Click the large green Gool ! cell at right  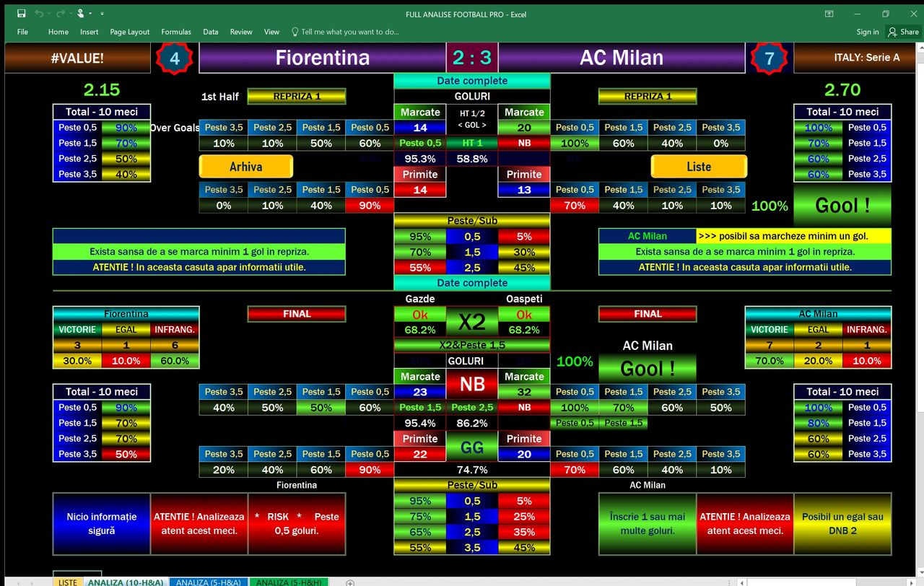pyautogui.click(x=842, y=205)
